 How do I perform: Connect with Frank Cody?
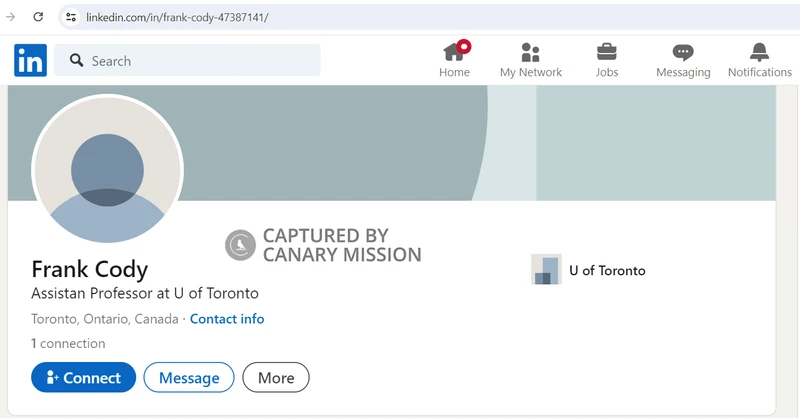click(x=83, y=377)
